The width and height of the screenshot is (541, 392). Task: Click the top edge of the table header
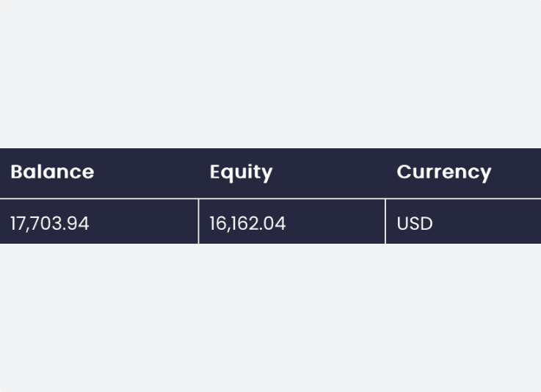pyautogui.click(x=270, y=149)
